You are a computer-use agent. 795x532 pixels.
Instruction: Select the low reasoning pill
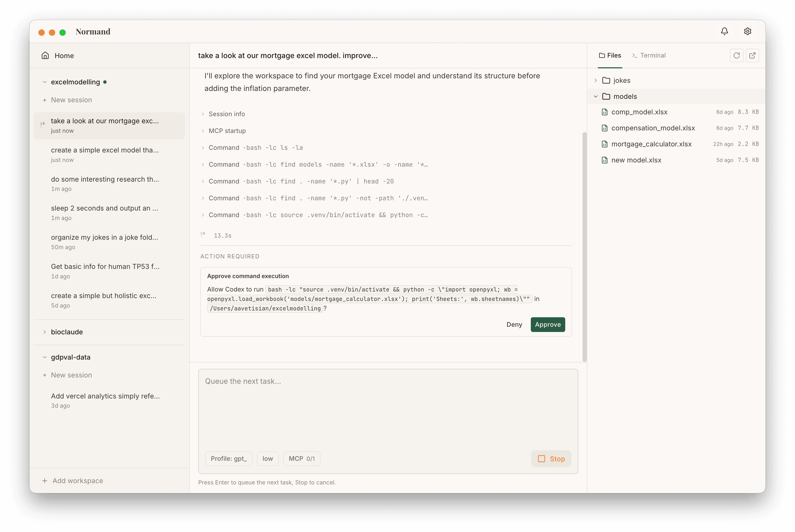click(268, 458)
